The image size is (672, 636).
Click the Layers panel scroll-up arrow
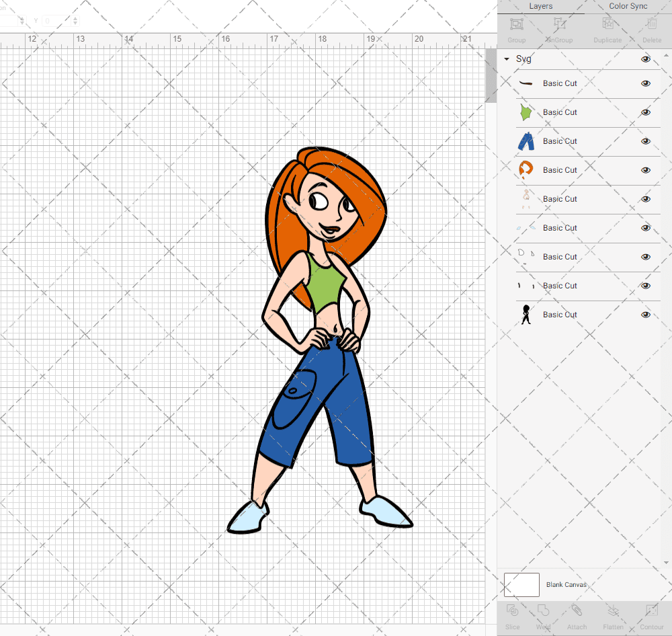[x=666, y=55]
